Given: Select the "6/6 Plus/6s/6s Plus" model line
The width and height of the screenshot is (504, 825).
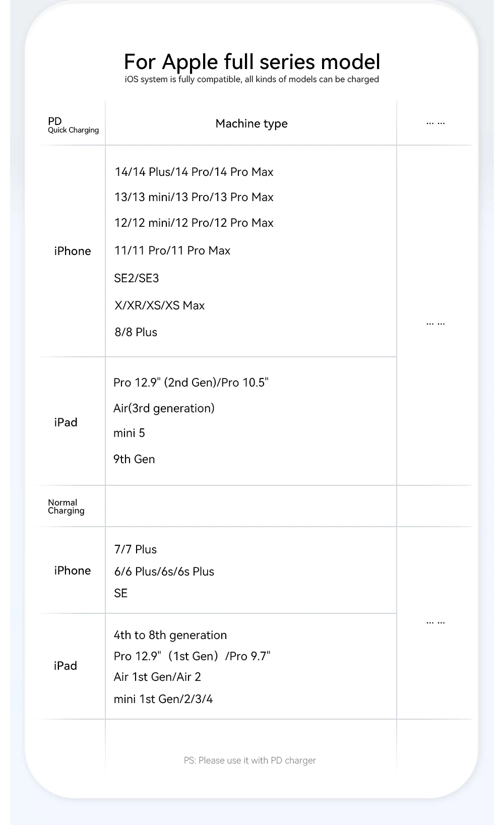Looking at the screenshot, I should click(164, 572).
